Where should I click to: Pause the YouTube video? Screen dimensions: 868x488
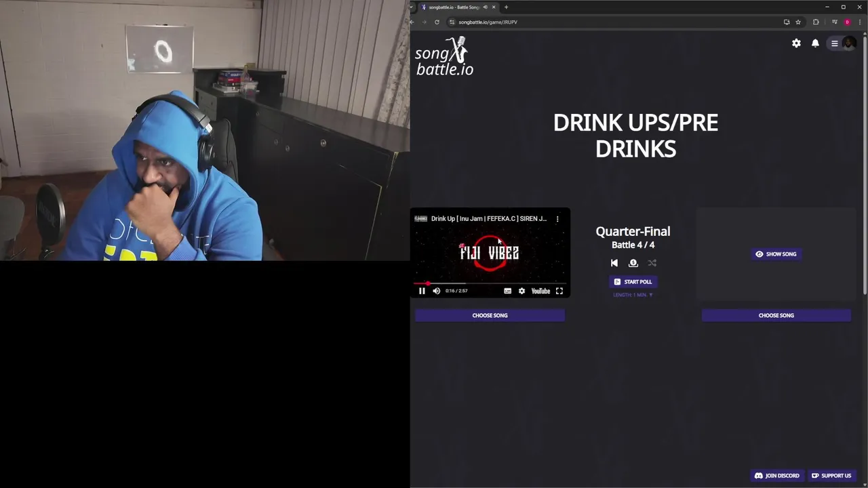point(422,291)
